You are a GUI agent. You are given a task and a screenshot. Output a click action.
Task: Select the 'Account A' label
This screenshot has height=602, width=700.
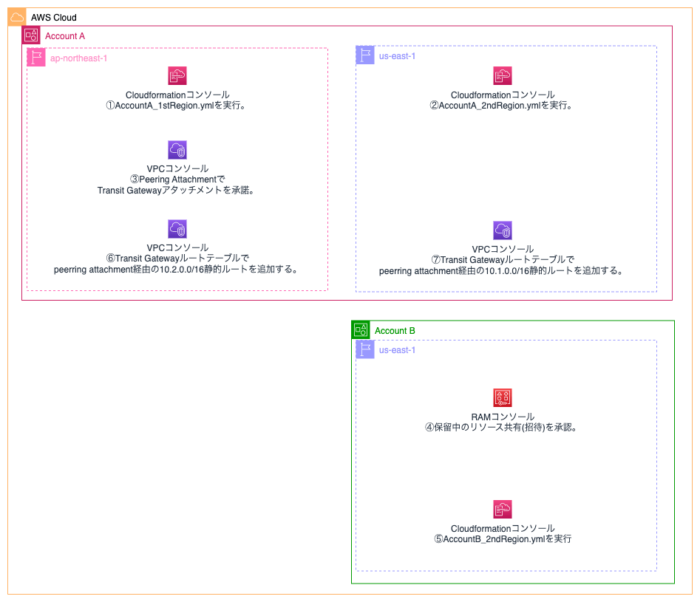pos(65,36)
